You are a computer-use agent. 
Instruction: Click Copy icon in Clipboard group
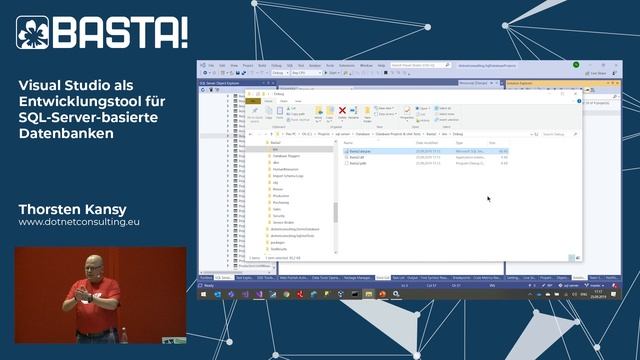pos(269,111)
